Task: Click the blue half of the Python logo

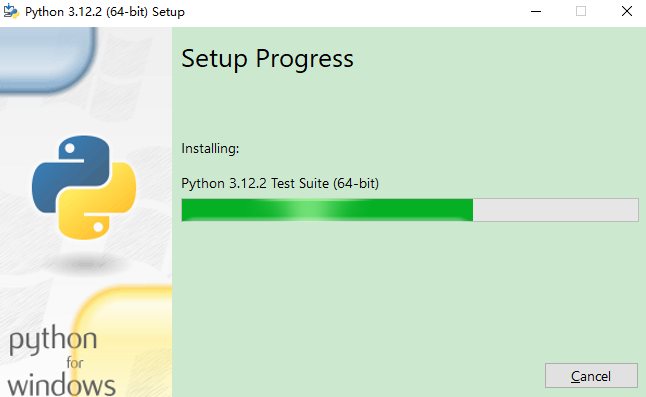Action: 70,171
